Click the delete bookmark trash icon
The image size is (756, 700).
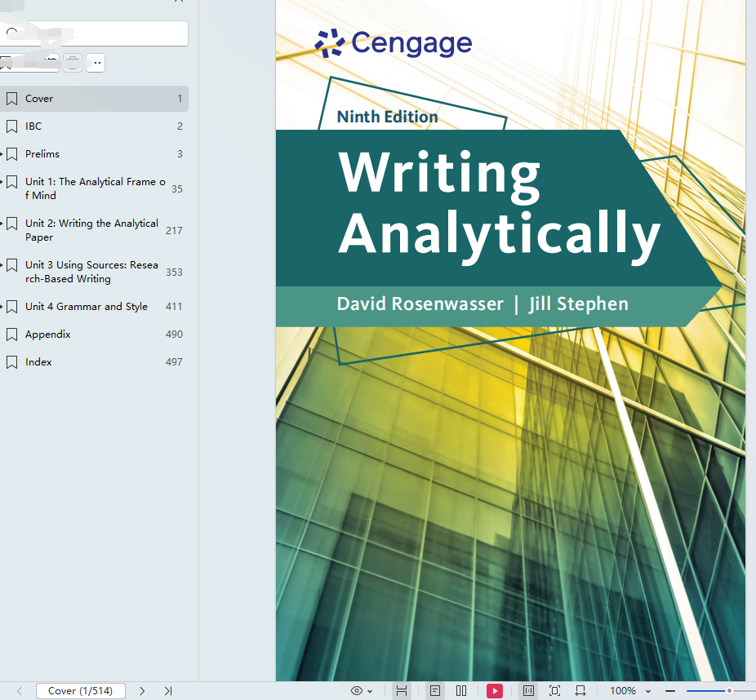click(x=73, y=63)
